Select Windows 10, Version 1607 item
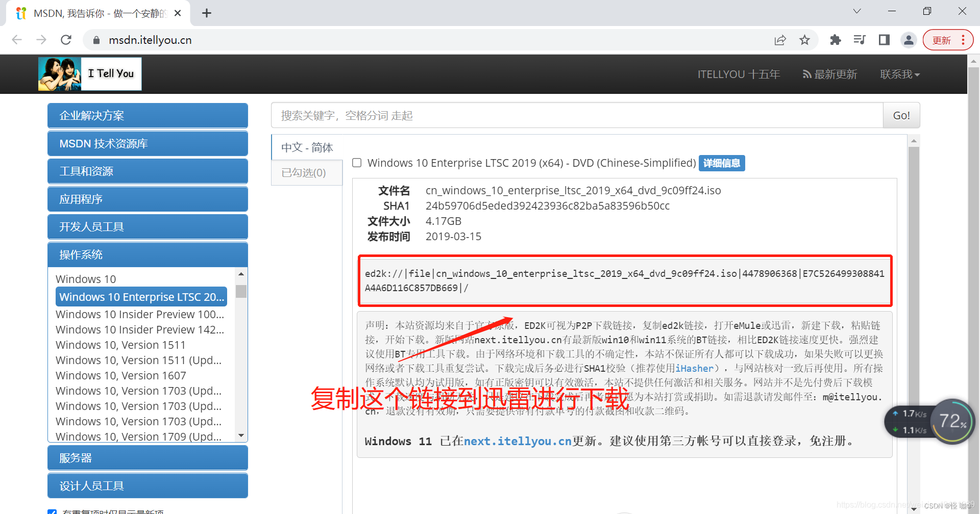 pyautogui.click(x=121, y=376)
